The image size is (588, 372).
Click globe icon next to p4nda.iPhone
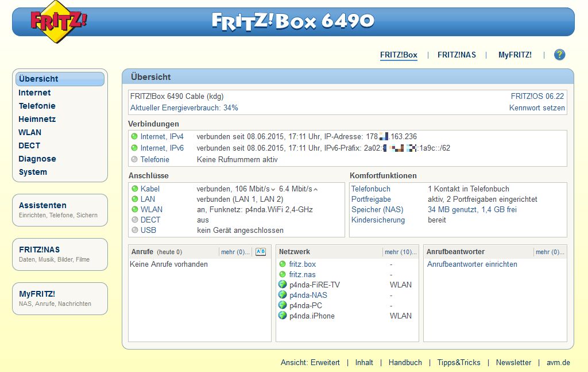(283, 316)
